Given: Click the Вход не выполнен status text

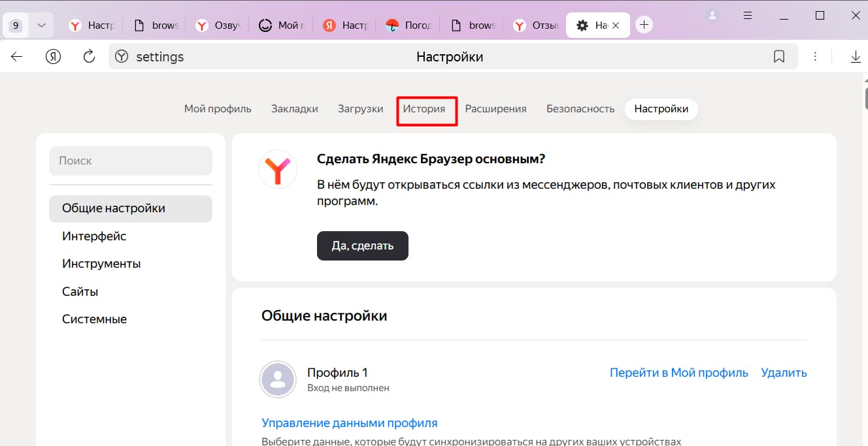Looking at the screenshot, I should (348, 388).
